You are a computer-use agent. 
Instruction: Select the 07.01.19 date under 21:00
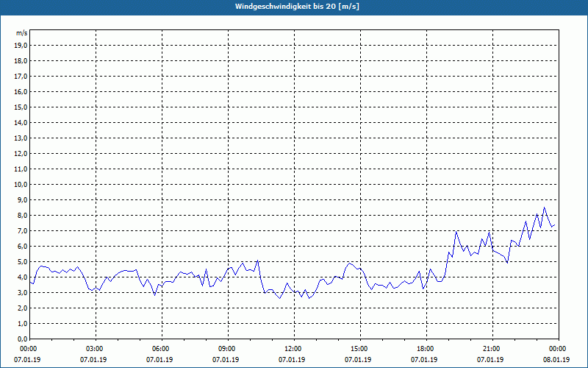(490, 359)
